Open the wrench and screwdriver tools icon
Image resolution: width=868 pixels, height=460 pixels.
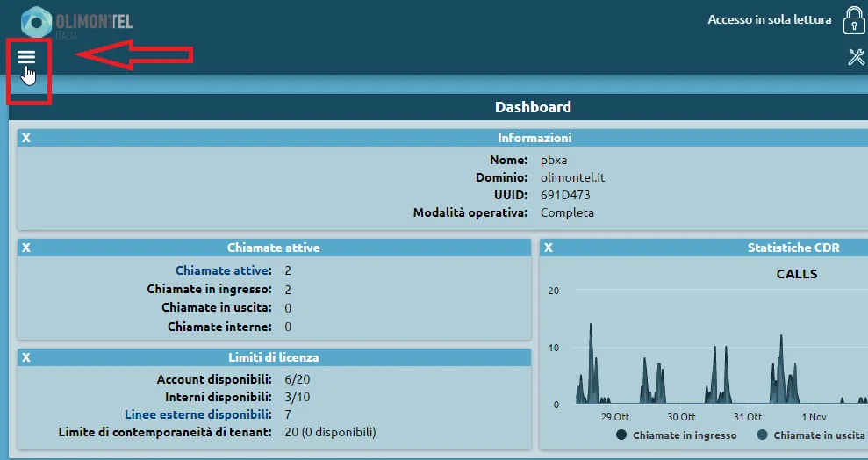[x=856, y=58]
